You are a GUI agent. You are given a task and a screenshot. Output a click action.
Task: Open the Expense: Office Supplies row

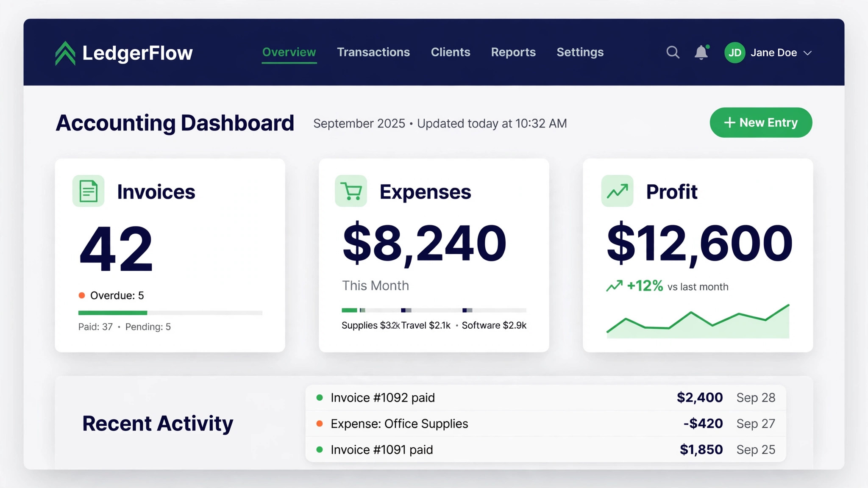point(545,424)
